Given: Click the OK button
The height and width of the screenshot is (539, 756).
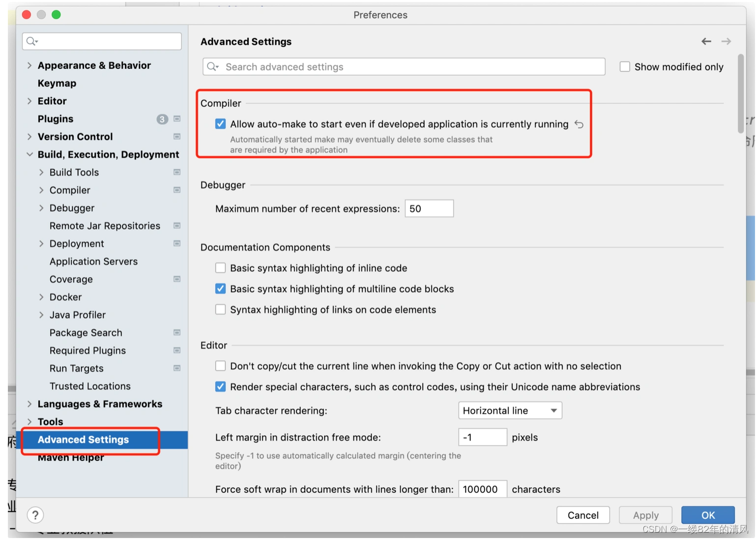Looking at the screenshot, I should [707, 515].
